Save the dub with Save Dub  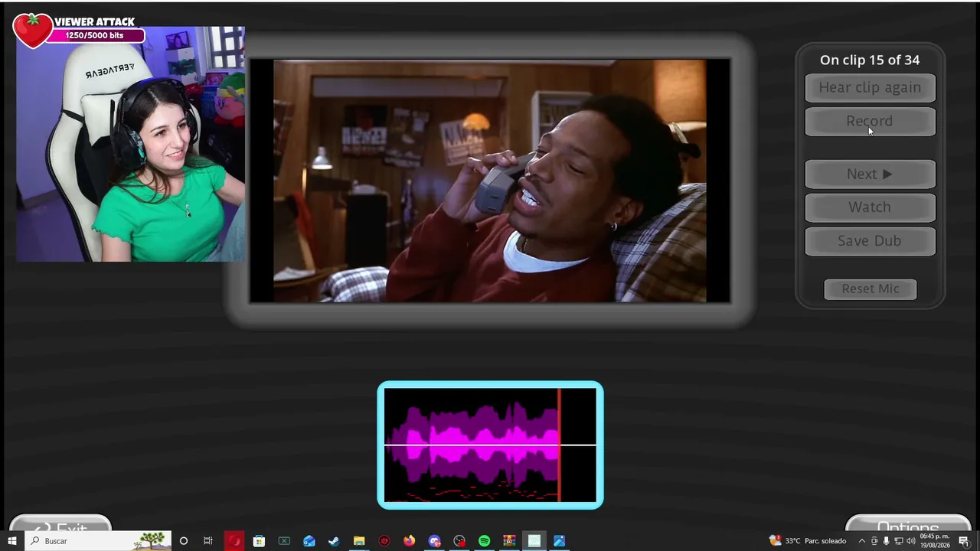click(870, 241)
